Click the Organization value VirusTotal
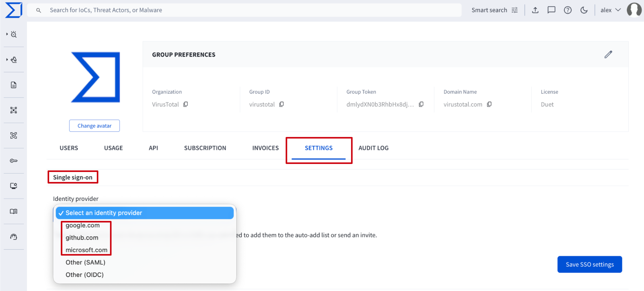The height and width of the screenshot is (291, 644). click(x=166, y=104)
